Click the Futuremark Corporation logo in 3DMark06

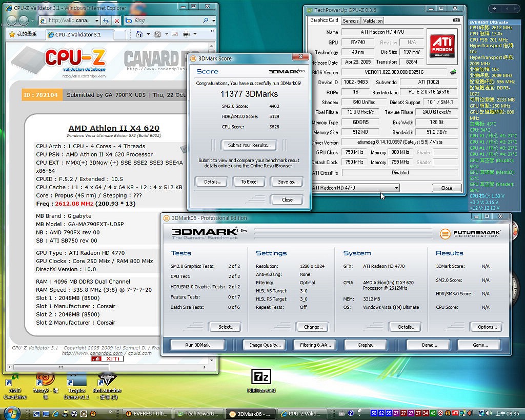(470, 233)
